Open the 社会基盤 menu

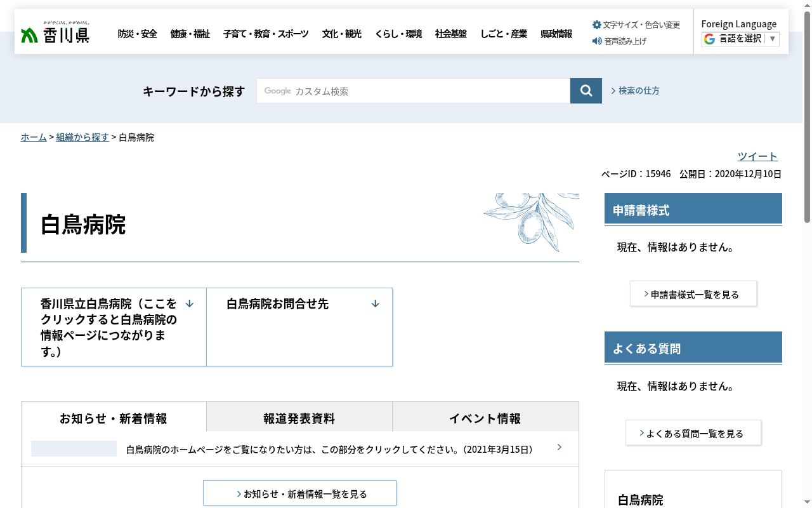[x=451, y=34]
